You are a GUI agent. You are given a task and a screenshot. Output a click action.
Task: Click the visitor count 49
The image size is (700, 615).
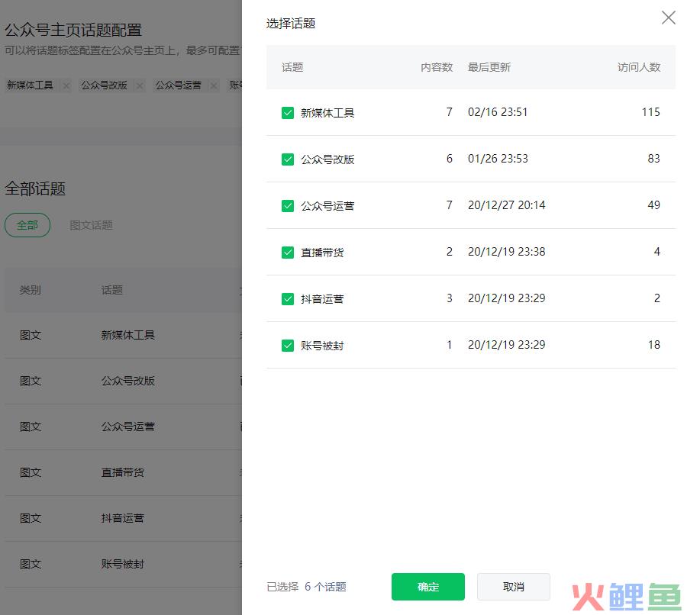(654, 204)
